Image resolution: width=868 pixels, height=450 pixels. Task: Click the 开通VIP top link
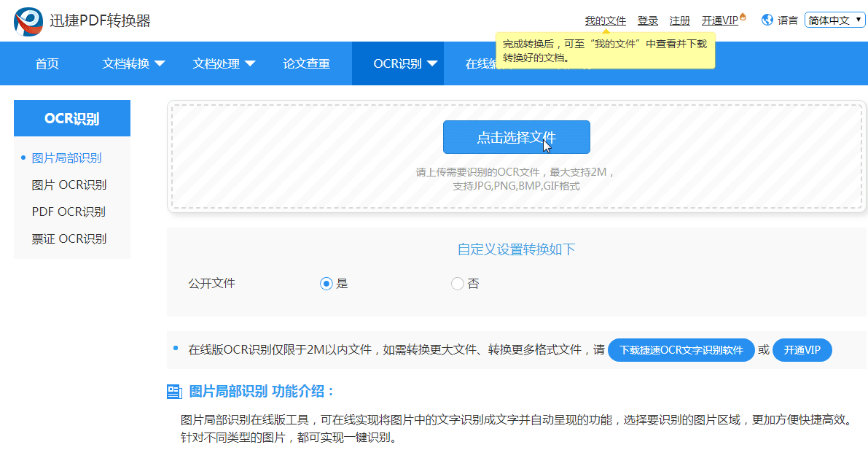[x=720, y=20]
